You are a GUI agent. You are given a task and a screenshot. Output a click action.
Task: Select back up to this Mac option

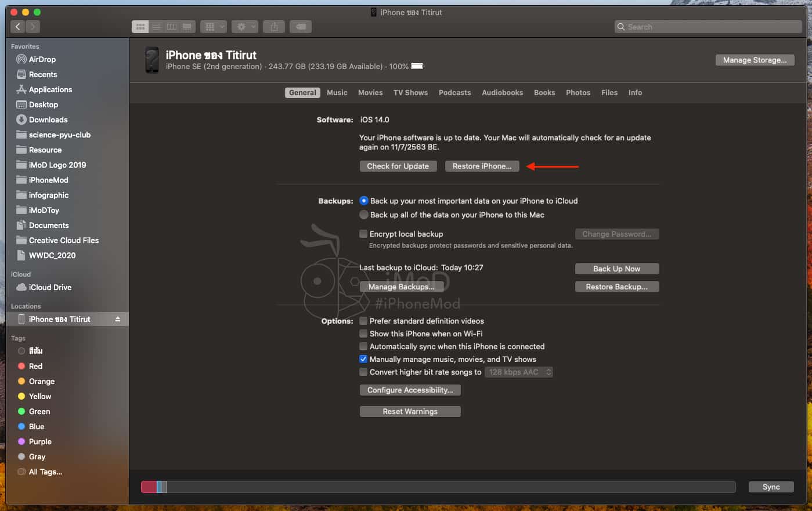point(364,215)
